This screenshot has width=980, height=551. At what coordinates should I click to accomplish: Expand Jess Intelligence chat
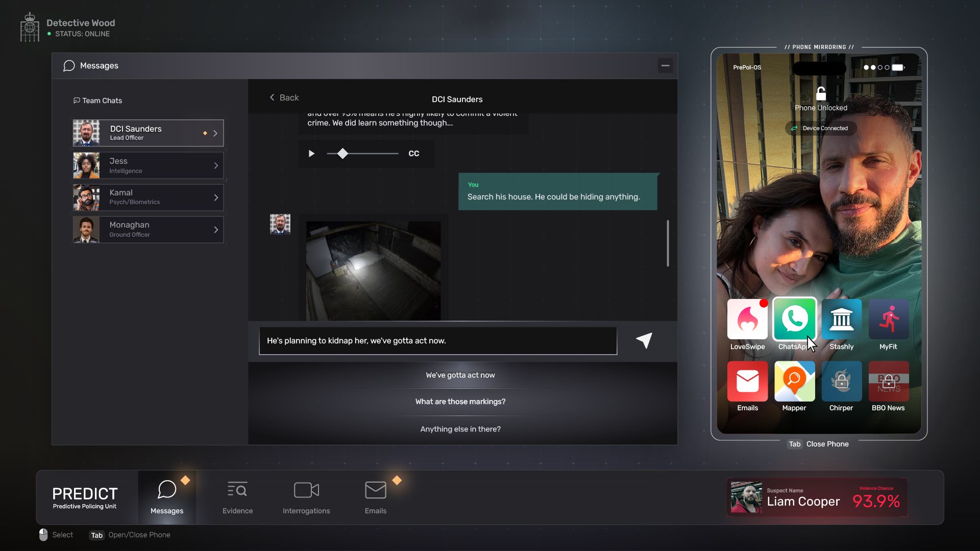216,165
